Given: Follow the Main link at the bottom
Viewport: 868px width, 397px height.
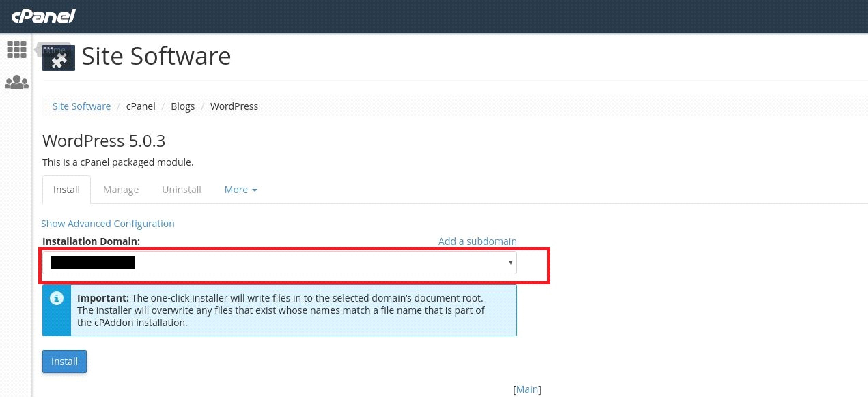Looking at the screenshot, I should (x=527, y=389).
